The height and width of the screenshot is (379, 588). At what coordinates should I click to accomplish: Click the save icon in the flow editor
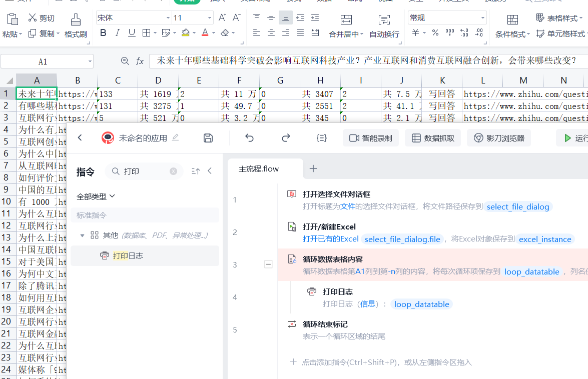pyautogui.click(x=208, y=138)
